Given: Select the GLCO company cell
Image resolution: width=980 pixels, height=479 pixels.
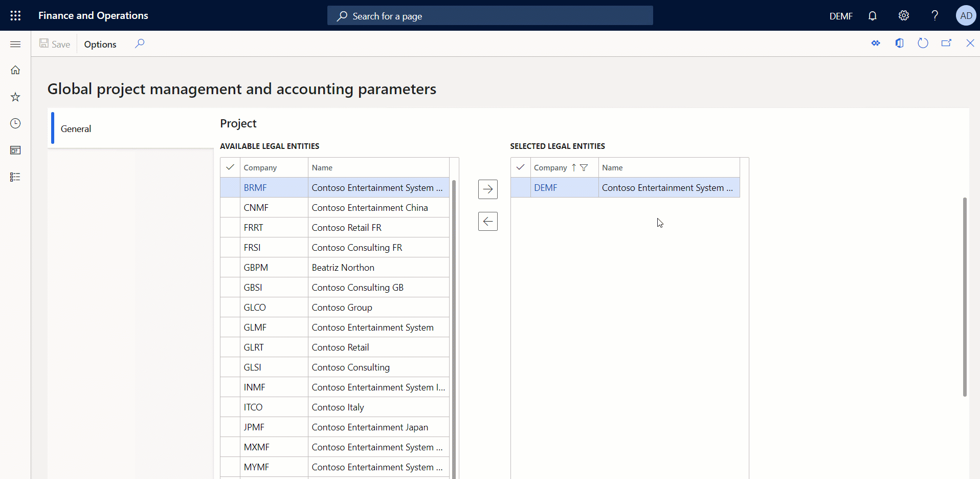Looking at the screenshot, I should 274,307.
